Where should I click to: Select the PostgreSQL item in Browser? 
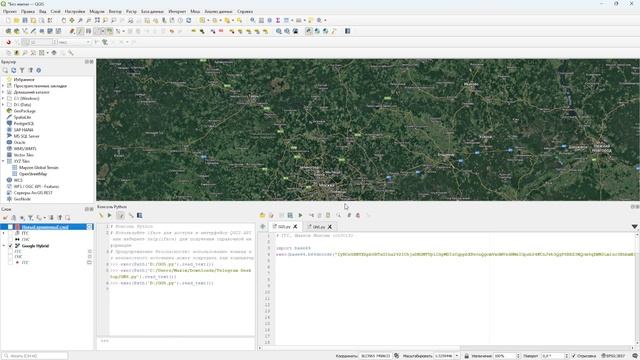[x=24, y=124]
